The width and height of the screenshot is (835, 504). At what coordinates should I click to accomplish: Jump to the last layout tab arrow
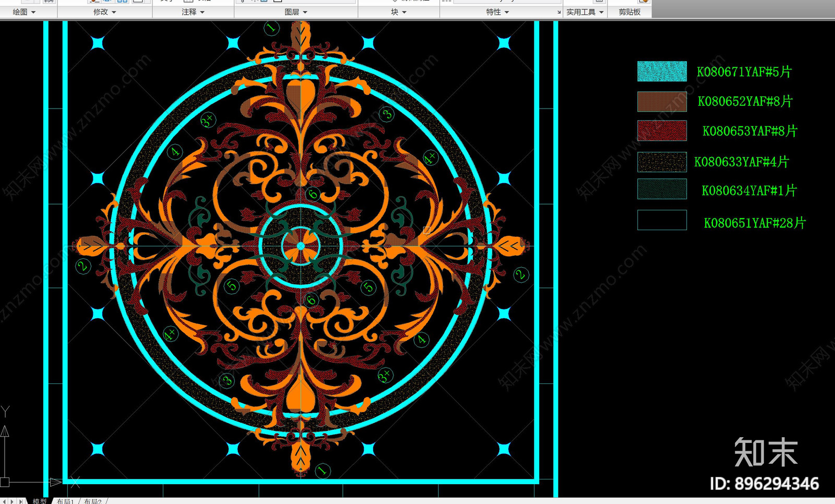pos(20,501)
